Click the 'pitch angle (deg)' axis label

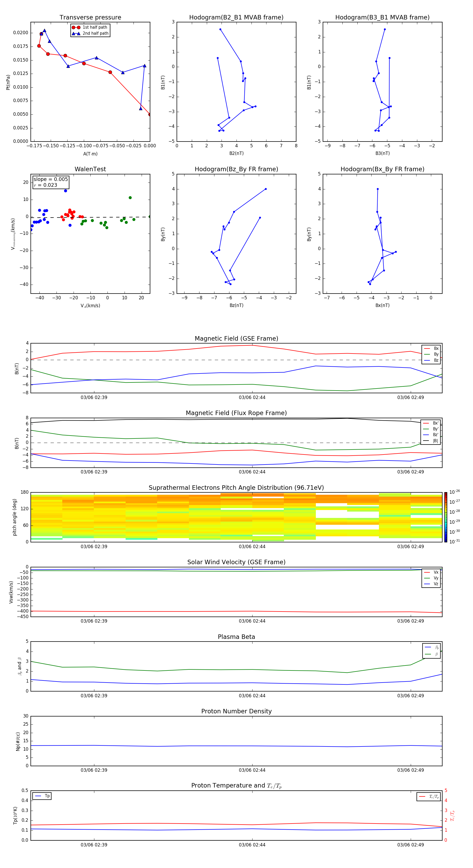pos(14,517)
